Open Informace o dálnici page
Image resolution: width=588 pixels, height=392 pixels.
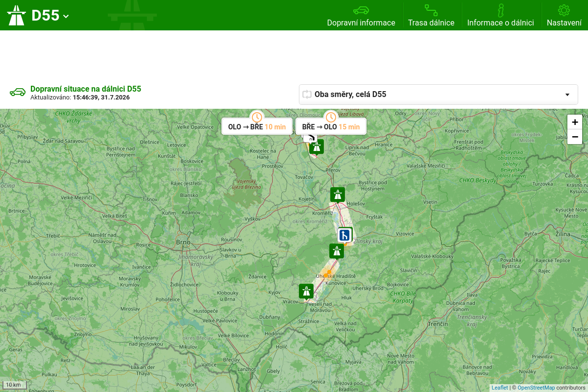[500, 16]
